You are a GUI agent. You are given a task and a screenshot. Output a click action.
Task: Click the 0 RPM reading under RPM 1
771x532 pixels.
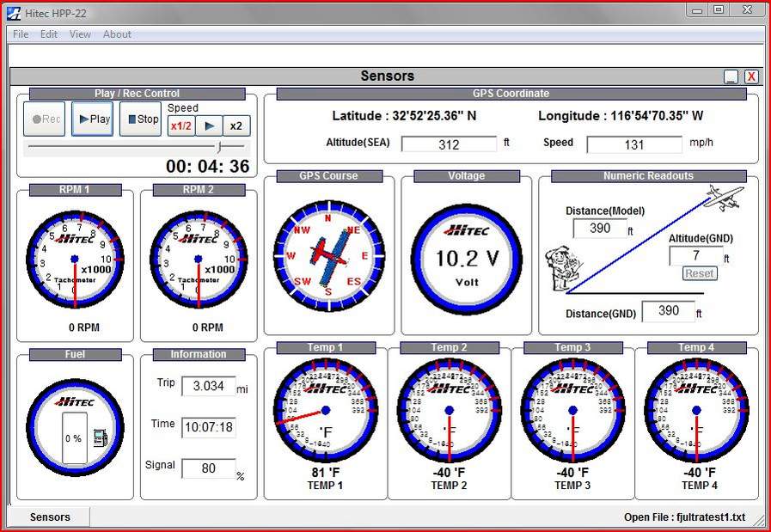[x=84, y=327]
